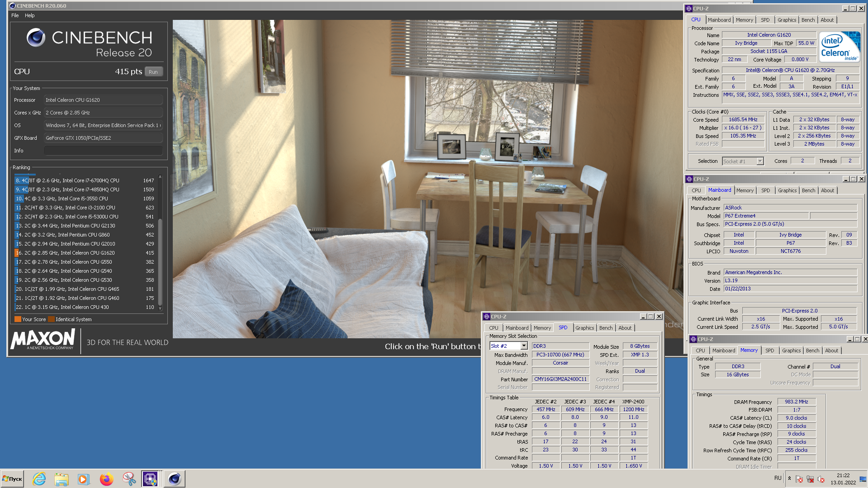The image size is (868, 488).
Task: Switch to About tab in the CPU-Z window showing the Mainboard tab
Action: pos(827,190)
